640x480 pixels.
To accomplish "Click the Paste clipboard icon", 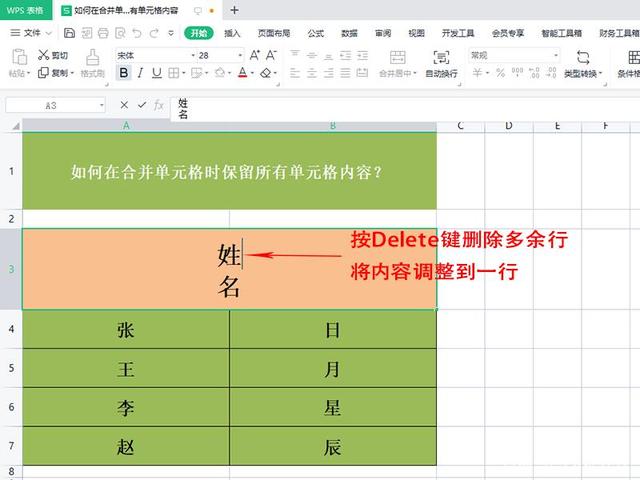I will pos(19,57).
